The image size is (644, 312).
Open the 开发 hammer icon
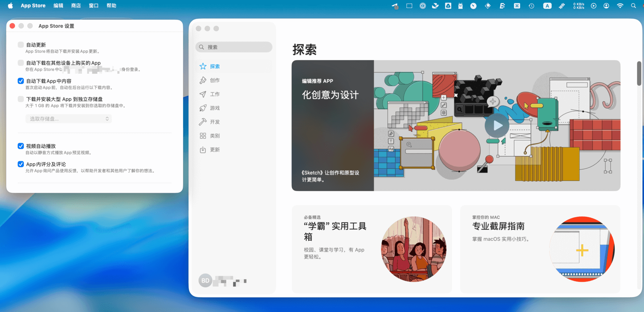[x=203, y=122]
